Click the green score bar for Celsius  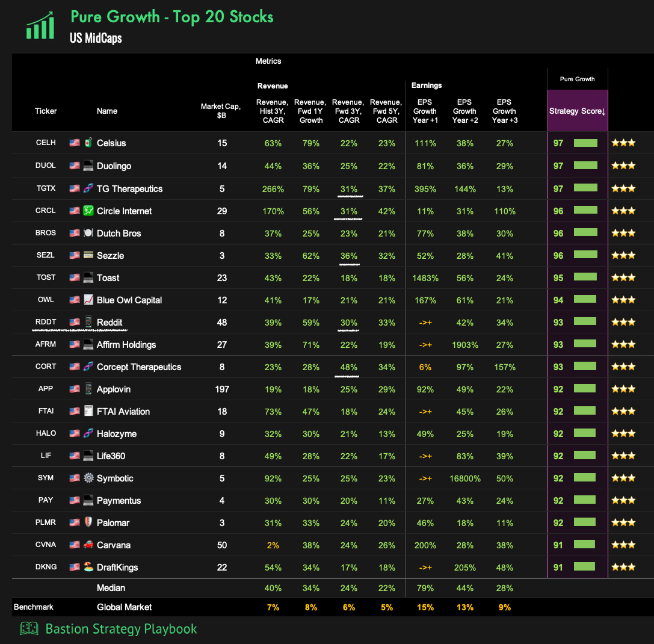(x=585, y=143)
